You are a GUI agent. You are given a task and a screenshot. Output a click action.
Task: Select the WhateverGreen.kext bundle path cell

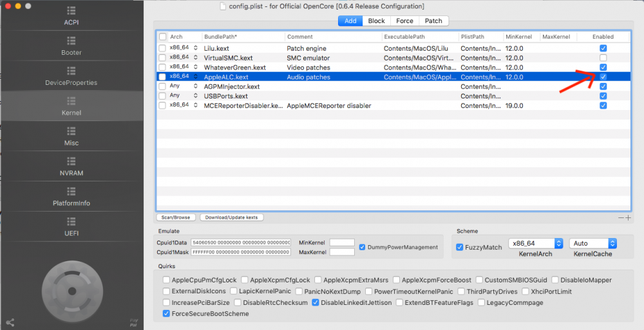coord(235,68)
